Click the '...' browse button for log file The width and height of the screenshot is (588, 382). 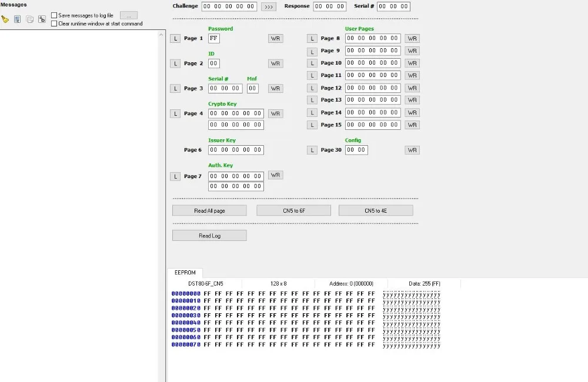point(128,15)
